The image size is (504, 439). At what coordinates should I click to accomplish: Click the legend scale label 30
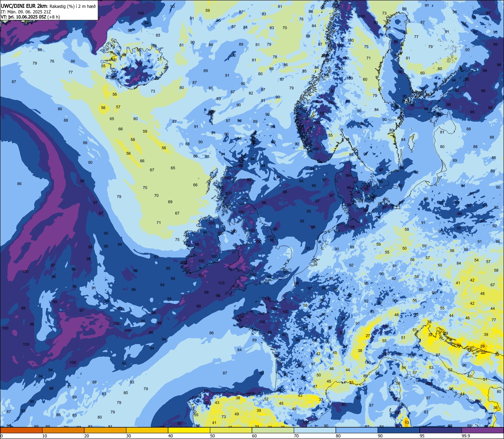pyautogui.click(x=128, y=436)
